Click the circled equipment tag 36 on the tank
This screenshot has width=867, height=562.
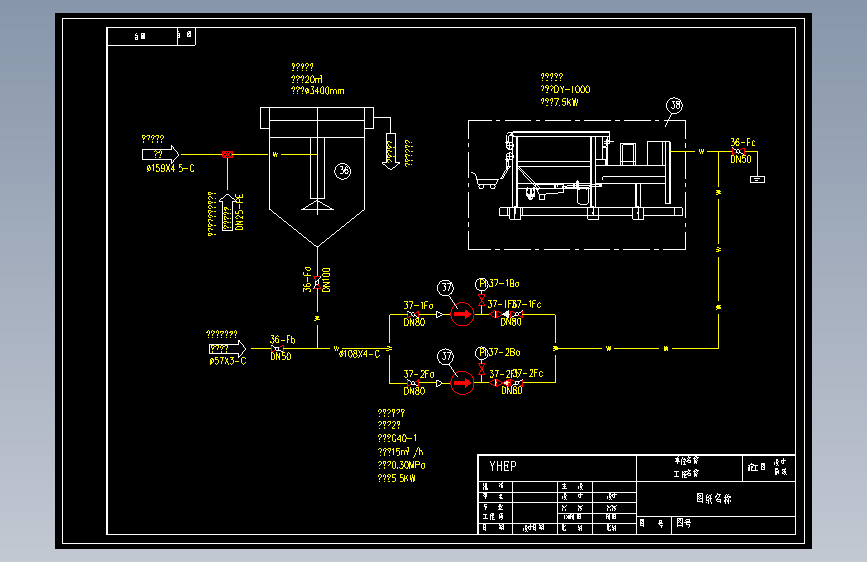[x=343, y=171]
